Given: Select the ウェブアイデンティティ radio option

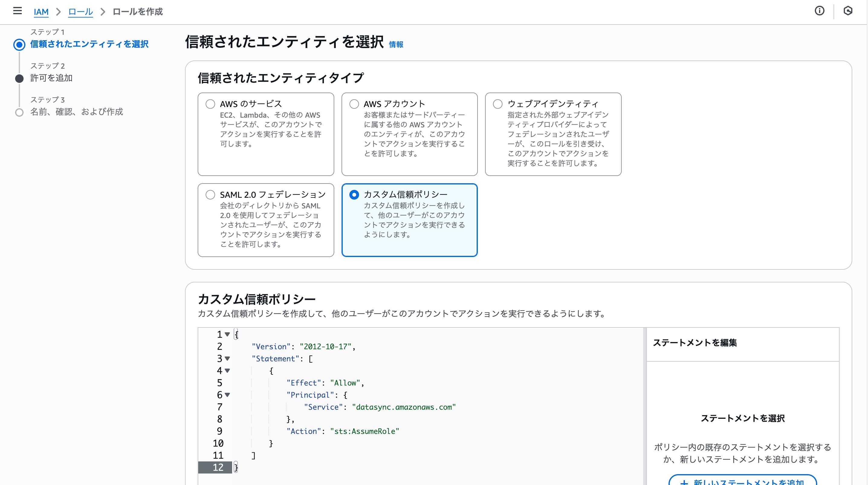Looking at the screenshot, I should [498, 104].
